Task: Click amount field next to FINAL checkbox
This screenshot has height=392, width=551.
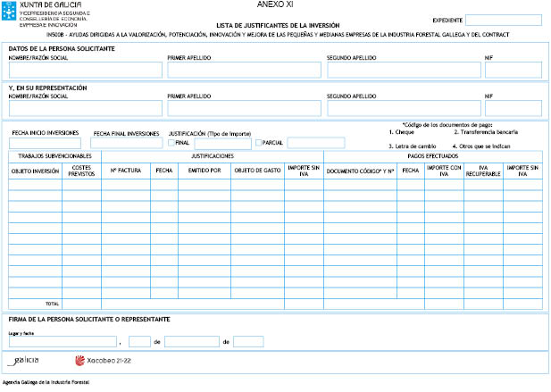Action: tap(222, 143)
